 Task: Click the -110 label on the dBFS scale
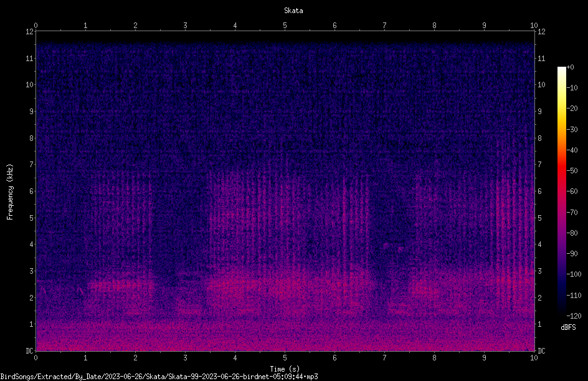574,296
